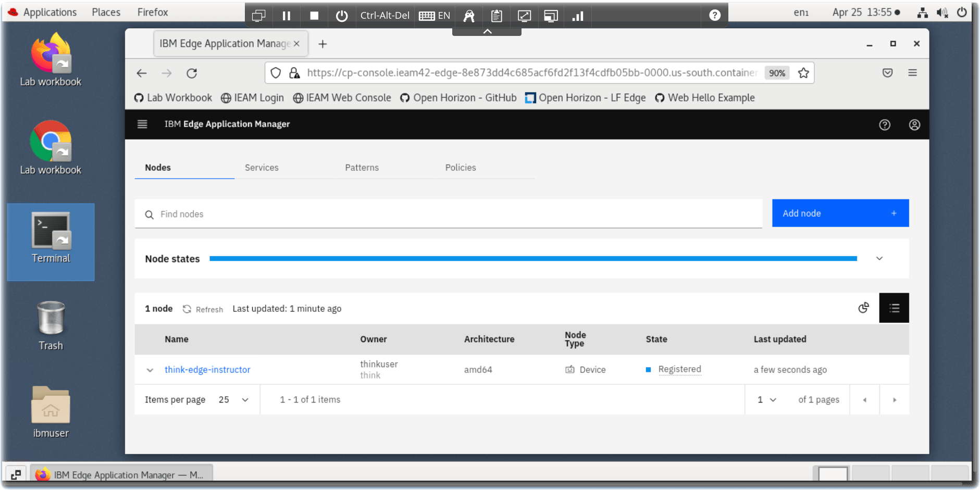Bookmark this page with the star icon

(803, 73)
